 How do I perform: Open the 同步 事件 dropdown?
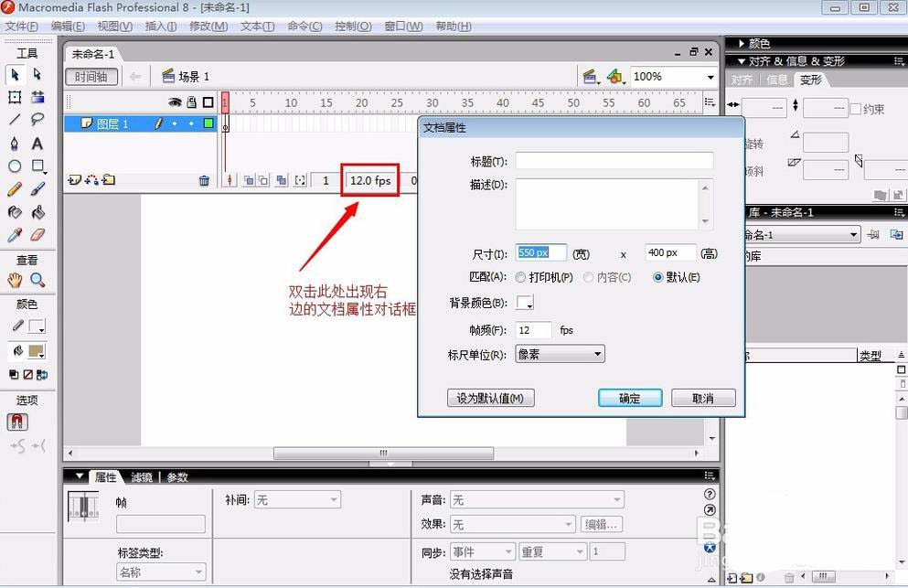pos(483,552)
